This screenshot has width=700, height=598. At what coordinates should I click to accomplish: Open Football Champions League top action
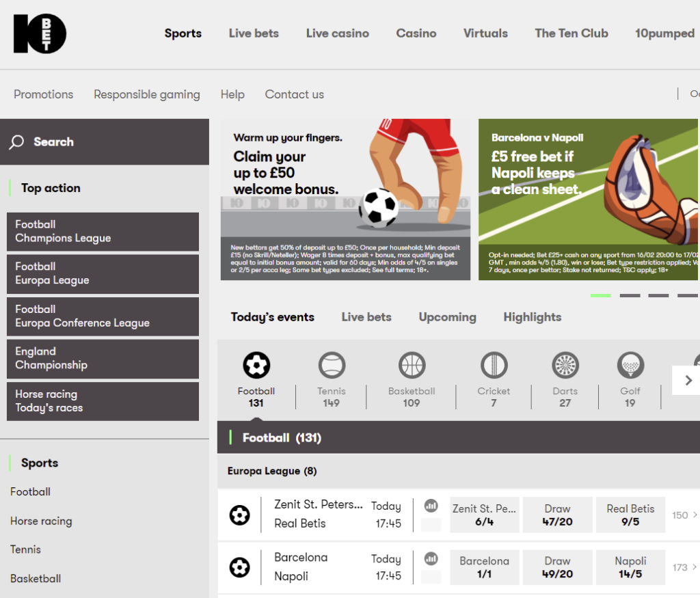coord(103,232)
